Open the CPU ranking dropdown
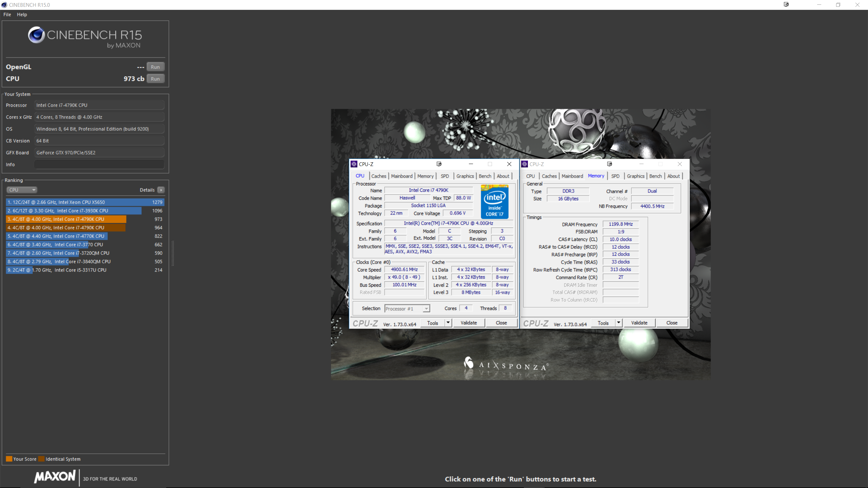The height and width of the screenshot is (488, 868). click(21, 190)
